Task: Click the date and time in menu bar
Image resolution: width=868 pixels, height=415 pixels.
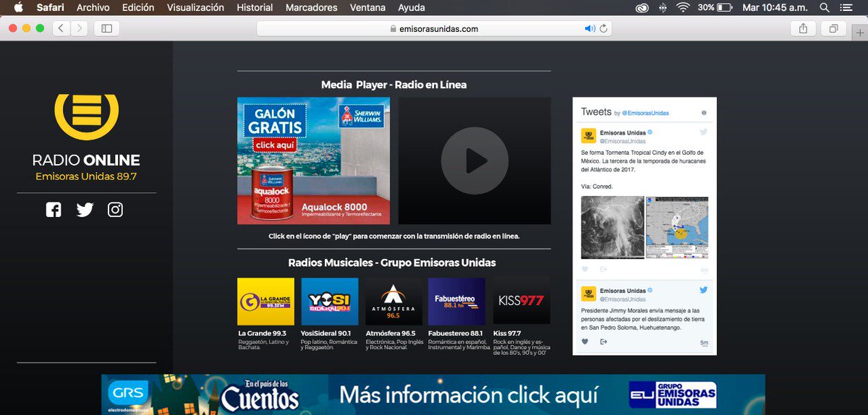Action: point(776,7)
